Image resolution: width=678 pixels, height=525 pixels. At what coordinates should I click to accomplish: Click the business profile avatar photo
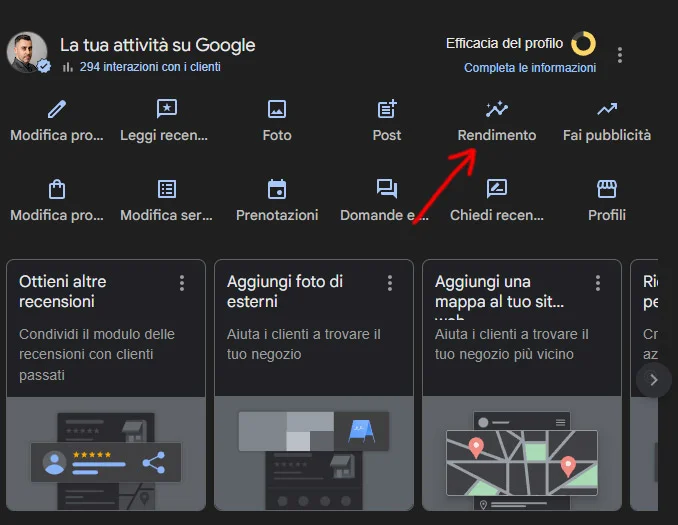pos(27,52)
